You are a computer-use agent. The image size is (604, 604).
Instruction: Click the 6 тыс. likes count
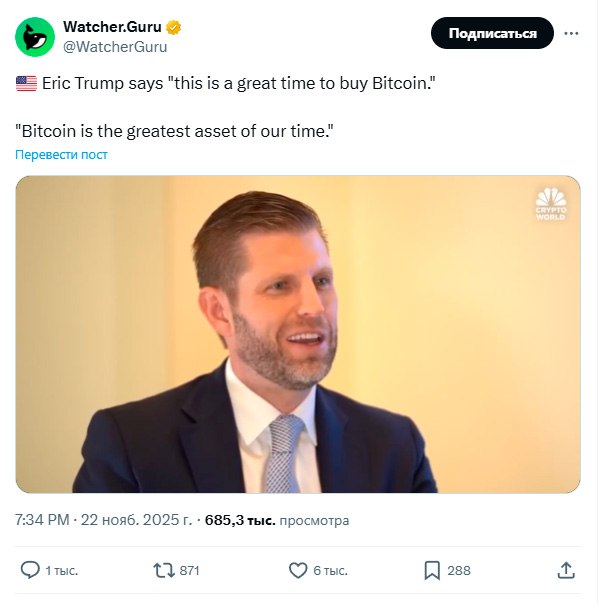point(330,570)
